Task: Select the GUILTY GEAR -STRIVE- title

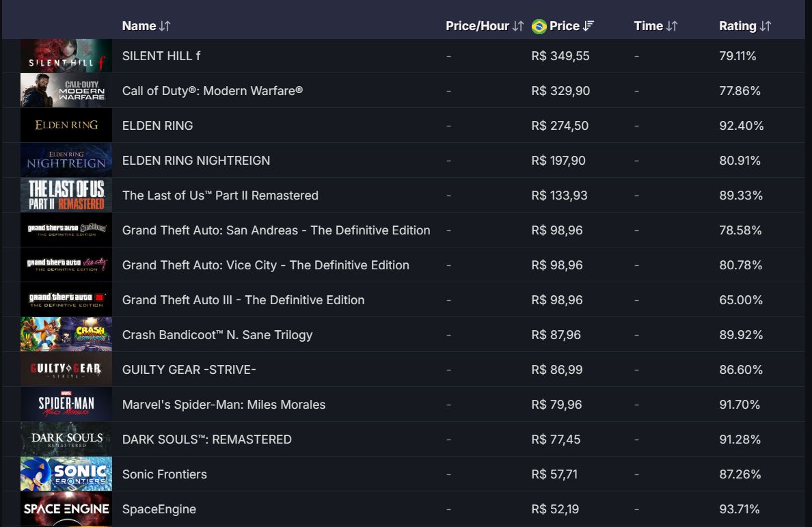Action: pos(189,370)
